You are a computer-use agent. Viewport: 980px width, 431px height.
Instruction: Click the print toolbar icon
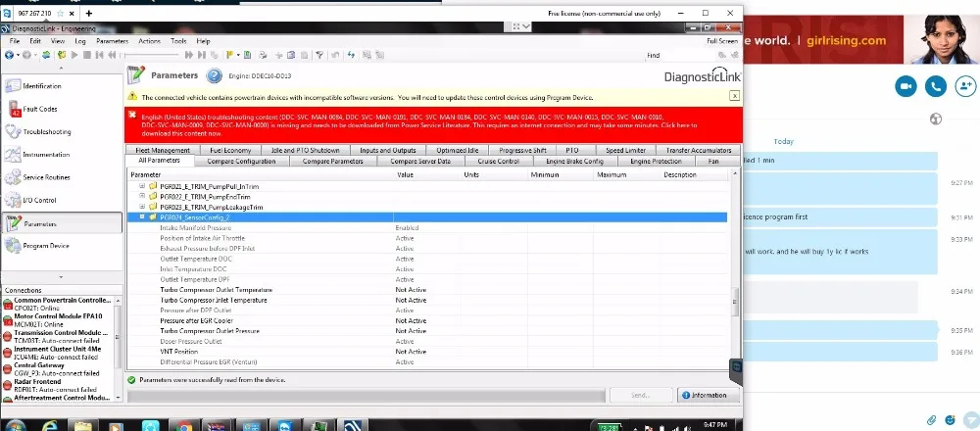tap(263, 55)
